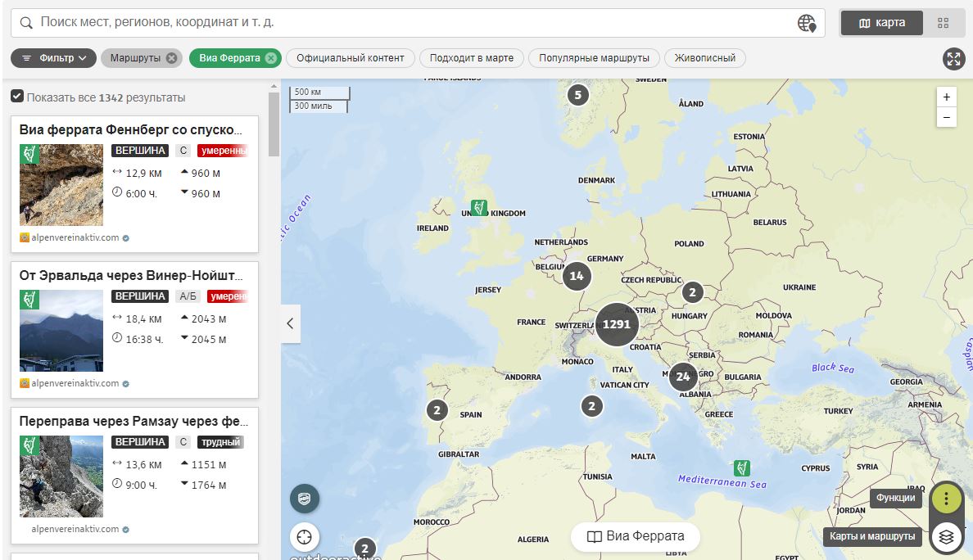This screenshot has width=973, height=560.
Task: Open the 5 cluster near Norway
Action: click(577, 95)
